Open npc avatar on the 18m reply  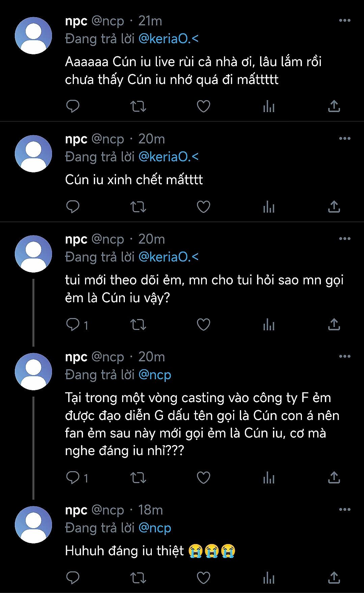[x=33, y=525]
